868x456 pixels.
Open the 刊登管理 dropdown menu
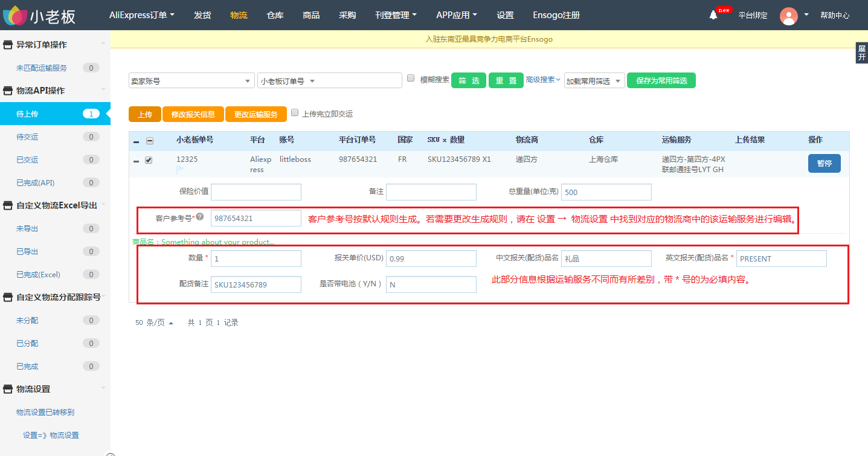click(396, 15)
